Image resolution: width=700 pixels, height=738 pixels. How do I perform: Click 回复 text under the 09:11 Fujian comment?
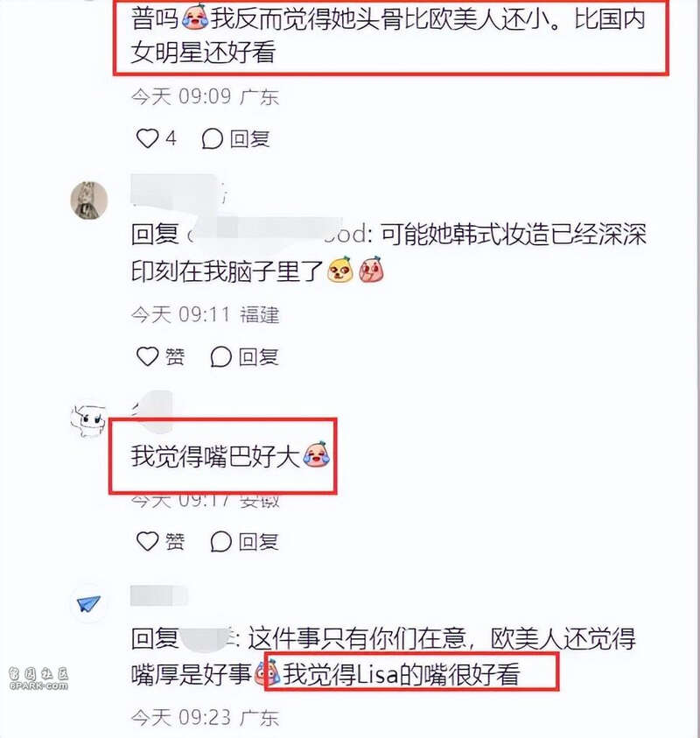click(258, 357)
